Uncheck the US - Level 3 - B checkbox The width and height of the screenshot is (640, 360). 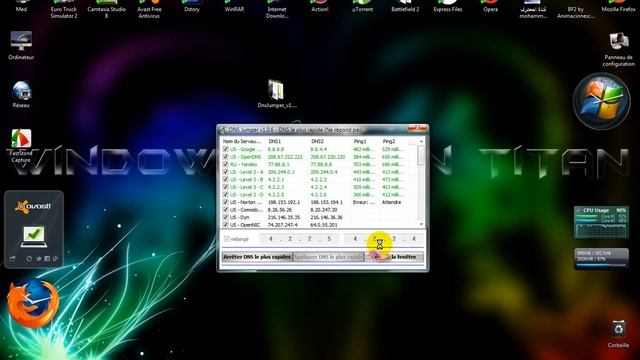[x=225, y=180]
